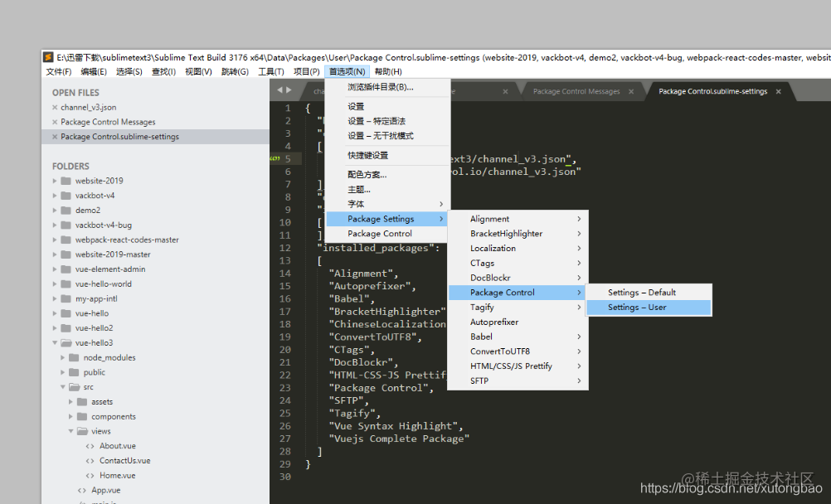Click line number 12 in gutter
Viewport: 831px width, 504px height.
point(285,248)
